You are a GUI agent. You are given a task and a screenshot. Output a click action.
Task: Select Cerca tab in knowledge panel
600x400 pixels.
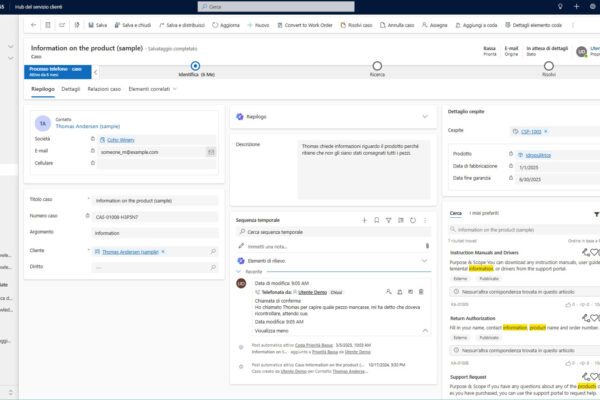[455, 213]
